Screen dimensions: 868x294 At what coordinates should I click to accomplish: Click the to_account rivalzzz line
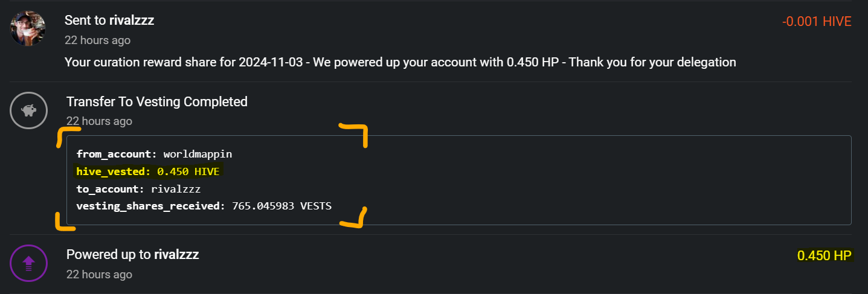click(138, 189)
